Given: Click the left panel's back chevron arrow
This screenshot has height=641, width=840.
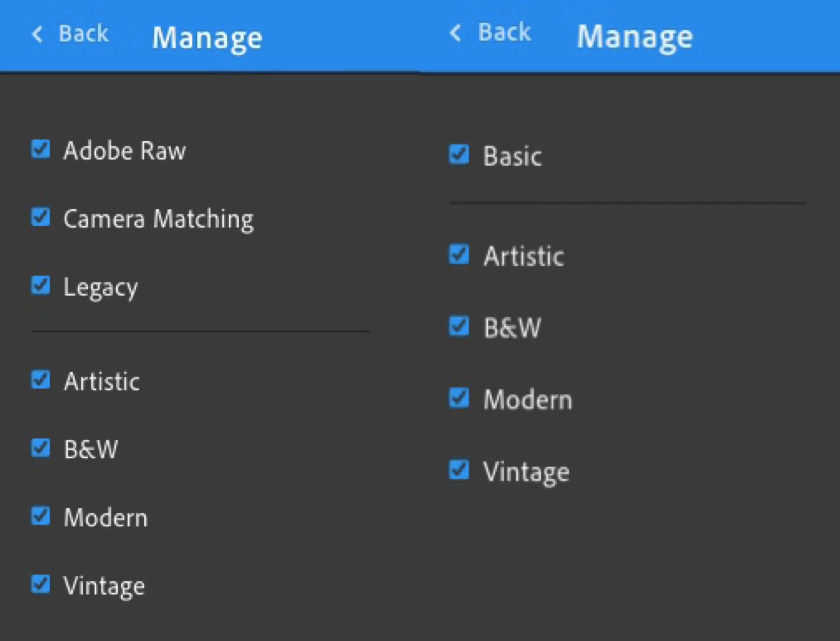Looking at the screenshot, I should click(x=37, y=35).
